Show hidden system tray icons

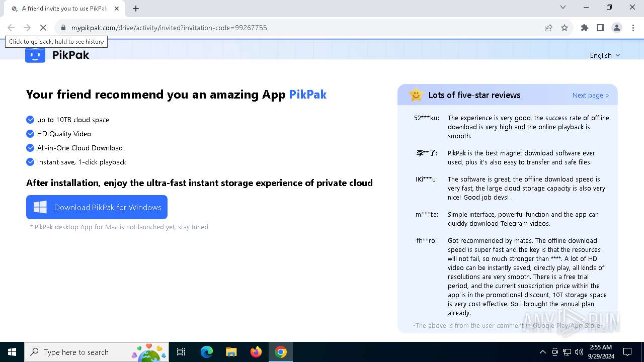pyautogui.click(x=542, y=352)
